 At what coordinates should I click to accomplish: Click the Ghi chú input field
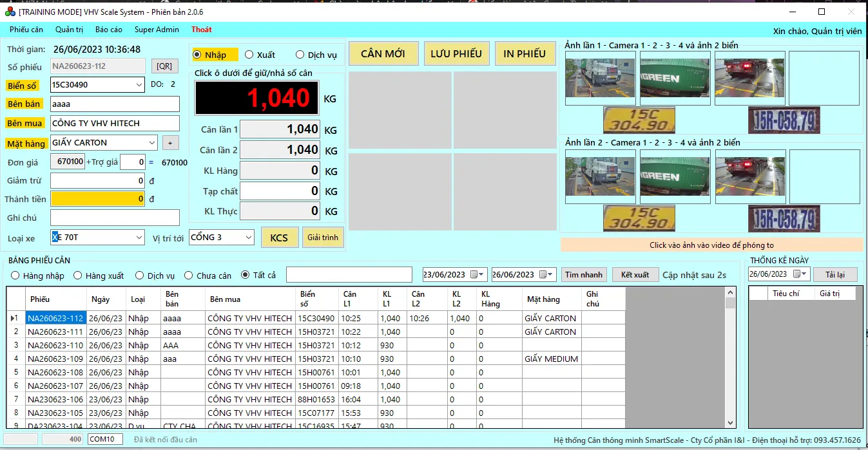(x=115, y=218)
